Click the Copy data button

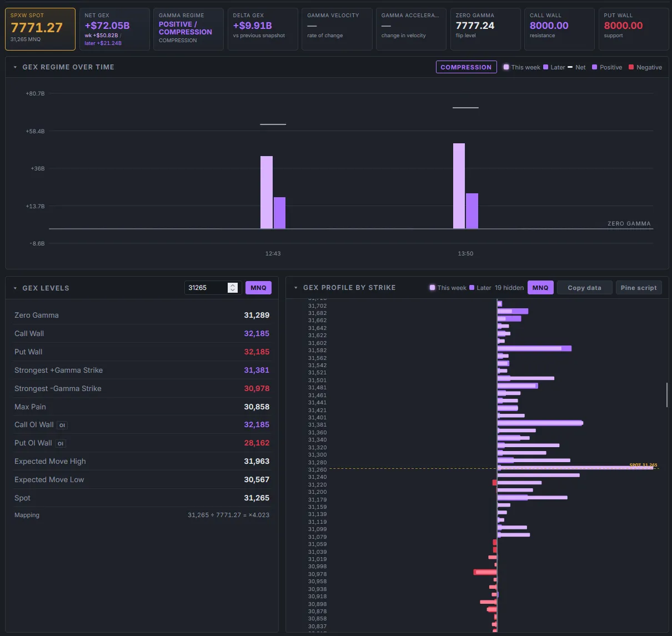pos(584,288)
